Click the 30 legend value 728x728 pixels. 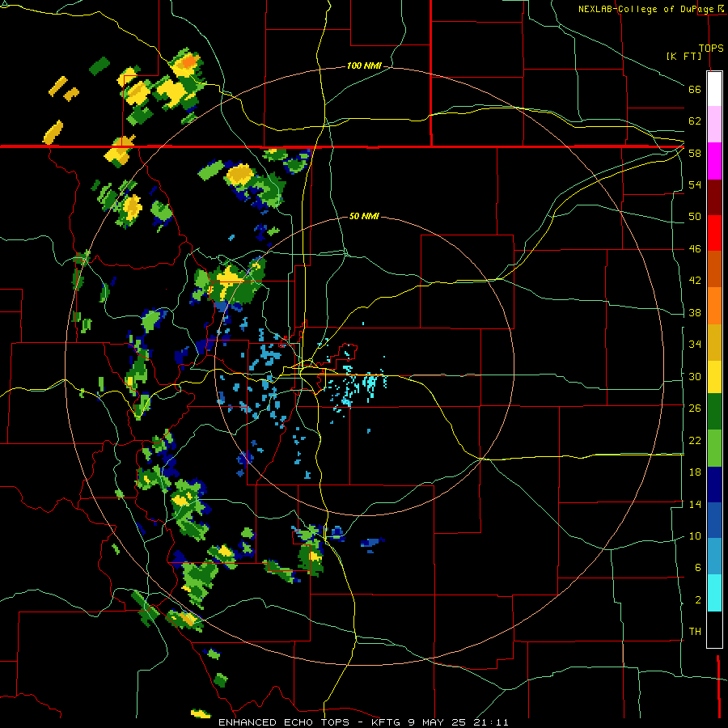click(695, 376)
